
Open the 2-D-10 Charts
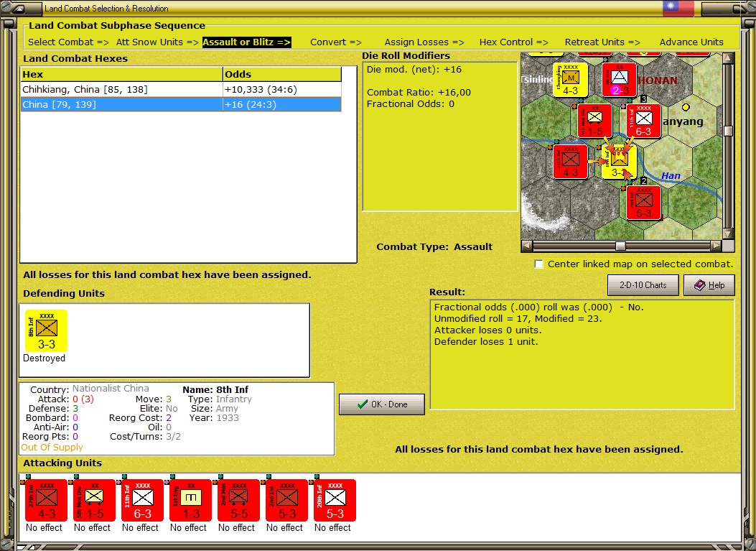point(643,285)
